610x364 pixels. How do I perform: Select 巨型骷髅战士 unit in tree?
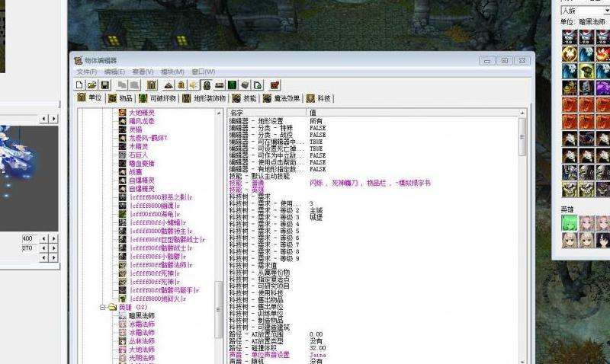pos(168,240)
